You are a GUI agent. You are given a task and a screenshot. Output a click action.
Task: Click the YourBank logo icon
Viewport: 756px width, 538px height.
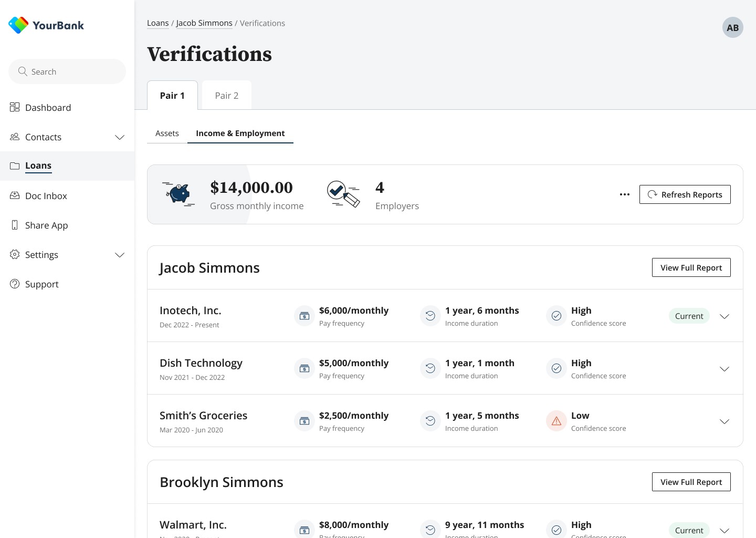(x=18, y=25)
